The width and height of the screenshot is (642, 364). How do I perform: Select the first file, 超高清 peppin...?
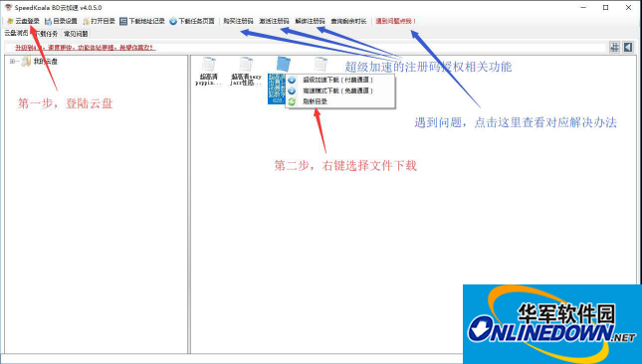tap(209, 71)
